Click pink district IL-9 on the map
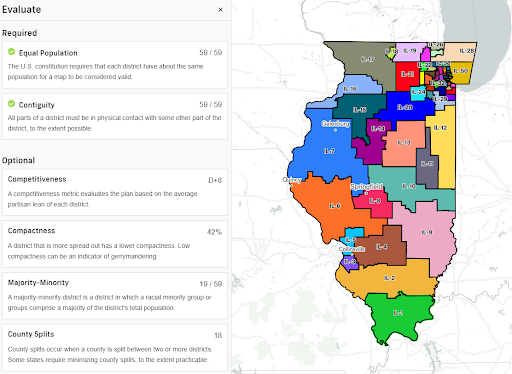The height and width of the screenshot is (374, 512). tap(427, 232)
